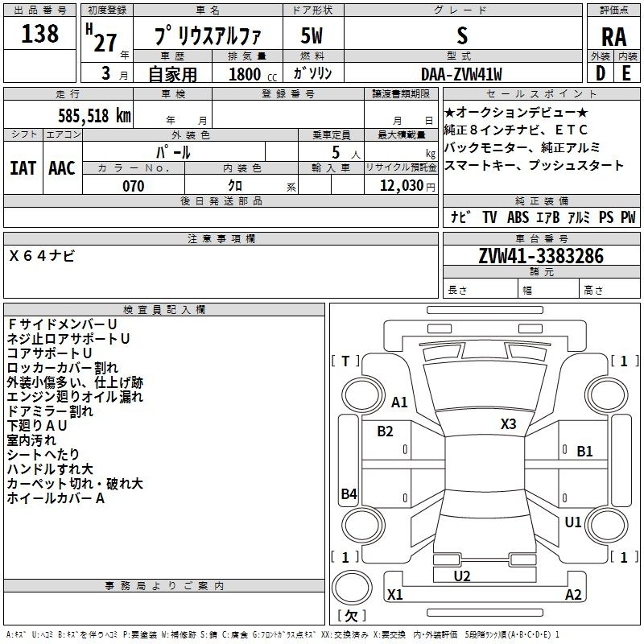
Task: Click the B2 dent marker on diagram
Action: coord(386,431)
